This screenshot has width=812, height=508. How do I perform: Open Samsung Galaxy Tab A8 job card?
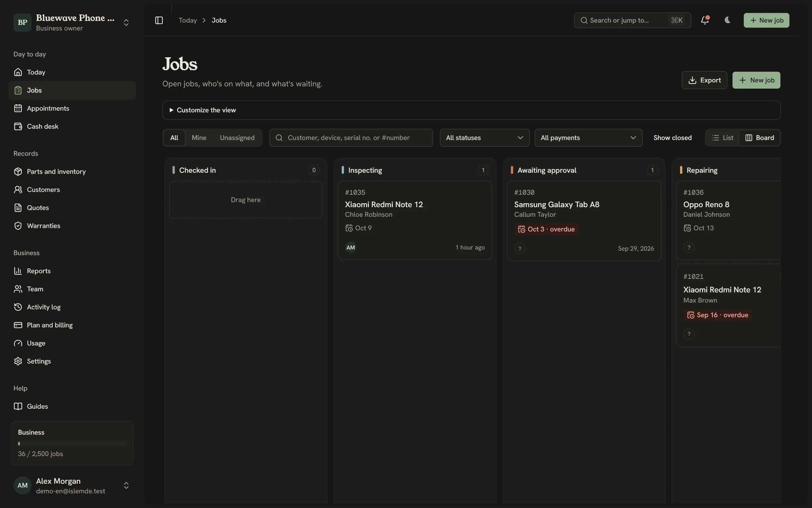tap(584, 221)
